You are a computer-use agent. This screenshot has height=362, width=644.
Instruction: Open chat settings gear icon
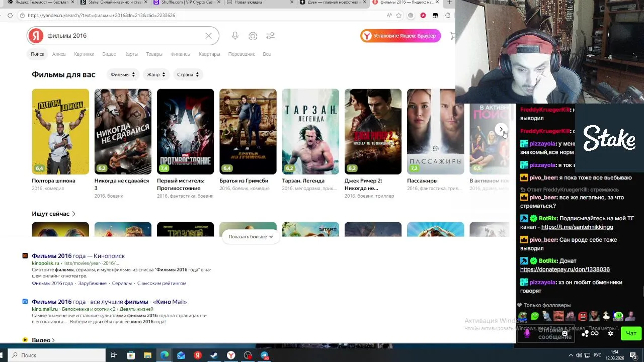tap(611, 333)
